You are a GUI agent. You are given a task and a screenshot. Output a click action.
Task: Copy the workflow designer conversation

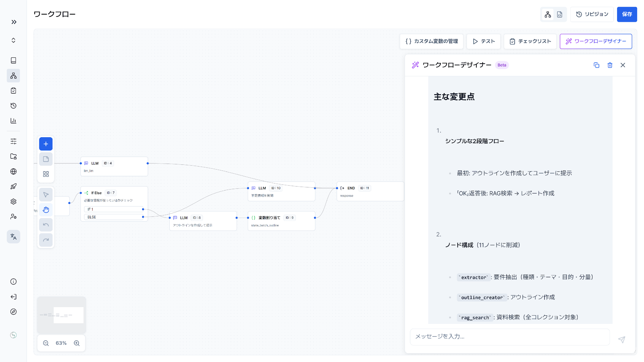point(597,65)
